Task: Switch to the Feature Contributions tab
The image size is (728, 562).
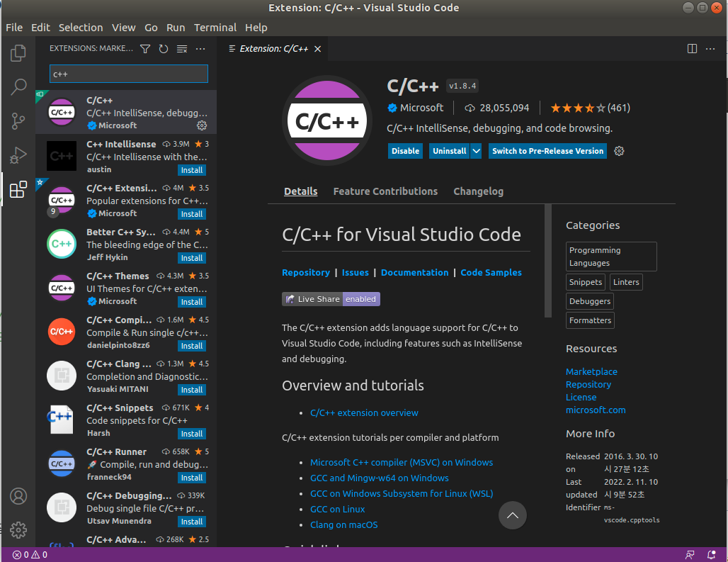Action: click(x=385, y=191)
